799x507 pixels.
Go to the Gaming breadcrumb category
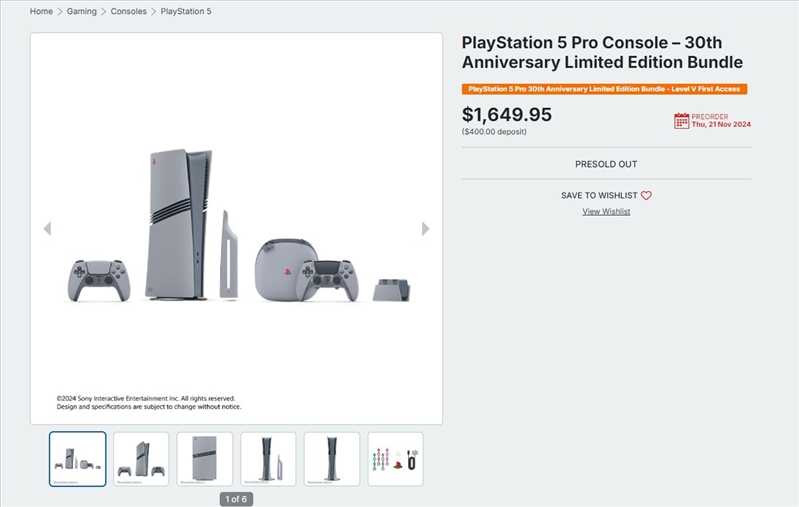click(x=82, y=12)
